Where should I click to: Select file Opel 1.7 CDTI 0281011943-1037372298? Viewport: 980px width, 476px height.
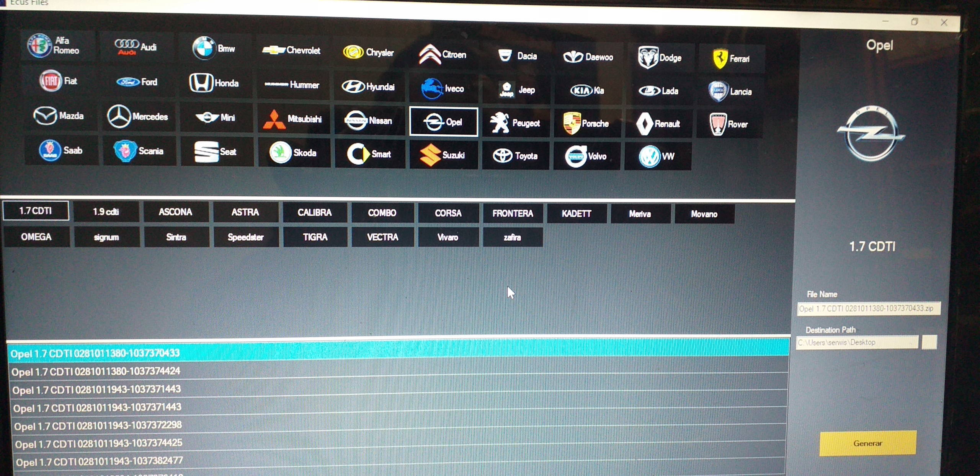(x=98, y=425)
